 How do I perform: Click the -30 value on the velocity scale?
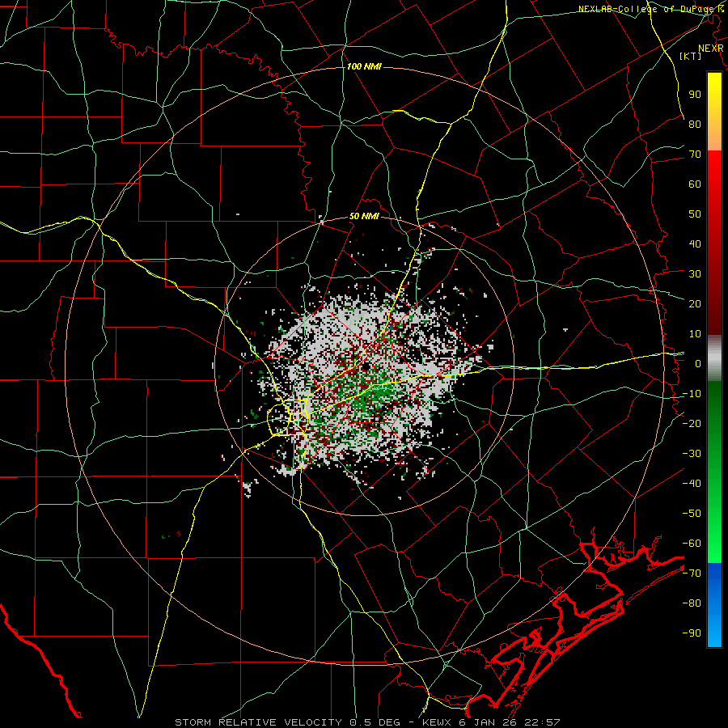coord(692,454)
